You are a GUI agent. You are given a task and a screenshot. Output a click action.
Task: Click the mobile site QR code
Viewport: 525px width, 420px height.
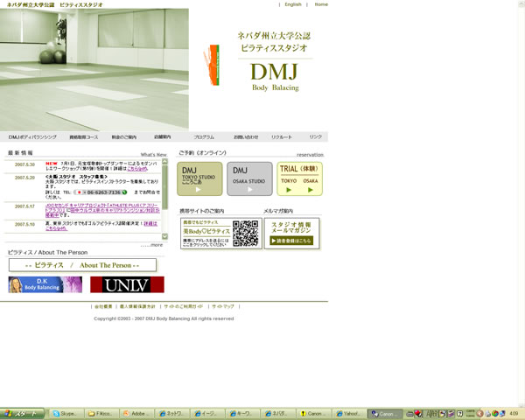tap(245, 233)
